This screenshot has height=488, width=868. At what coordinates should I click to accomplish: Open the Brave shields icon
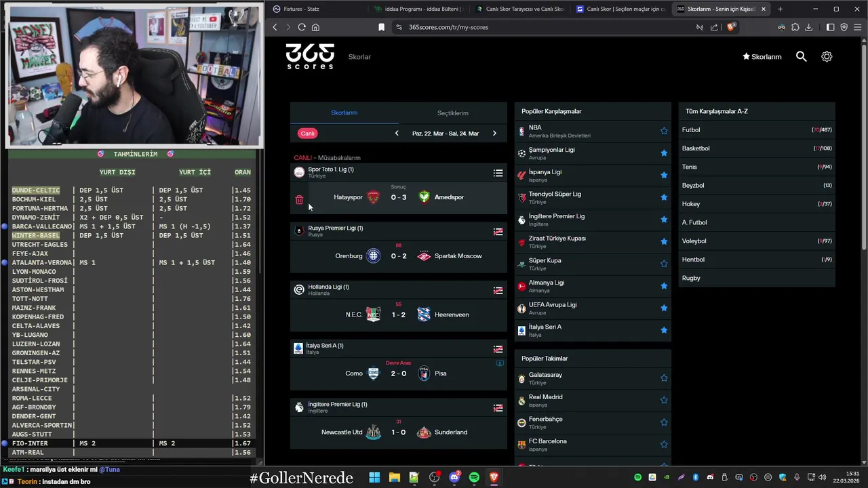tap(730, 27)
